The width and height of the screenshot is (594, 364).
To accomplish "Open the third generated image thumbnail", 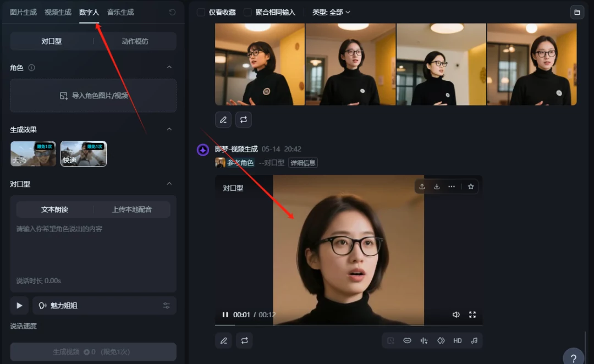I will [441, 64].
